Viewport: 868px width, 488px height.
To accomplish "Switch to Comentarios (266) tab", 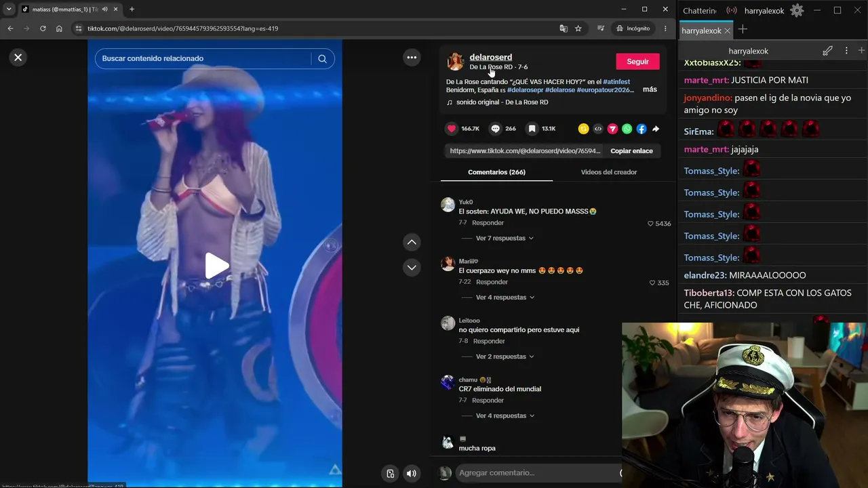I will pos(496,172).
